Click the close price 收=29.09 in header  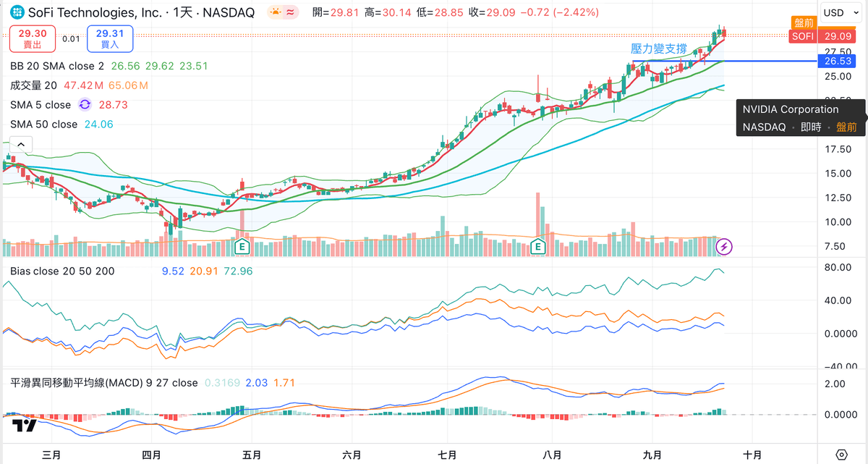(493, 12)
